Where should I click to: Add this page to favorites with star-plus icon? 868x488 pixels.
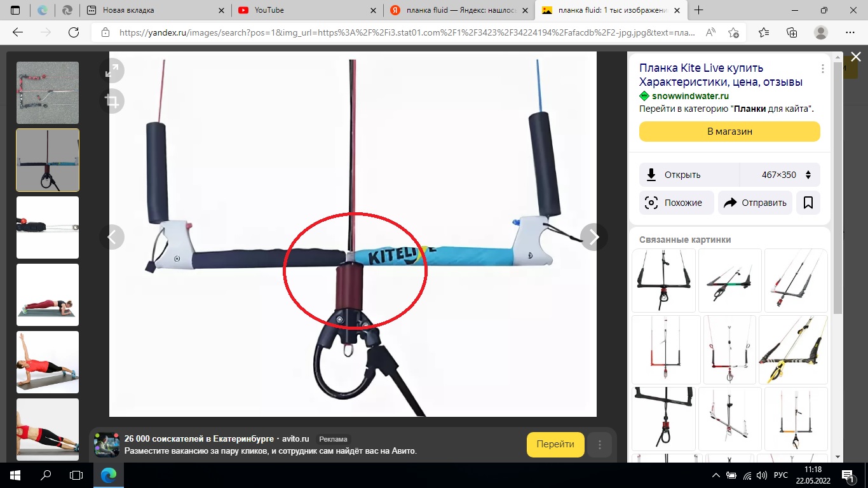733,32
